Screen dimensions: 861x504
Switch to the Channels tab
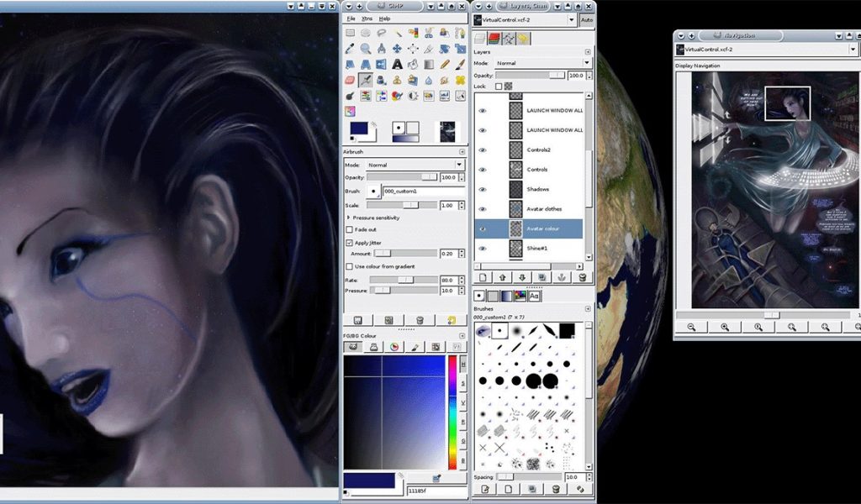pos(494,38)
